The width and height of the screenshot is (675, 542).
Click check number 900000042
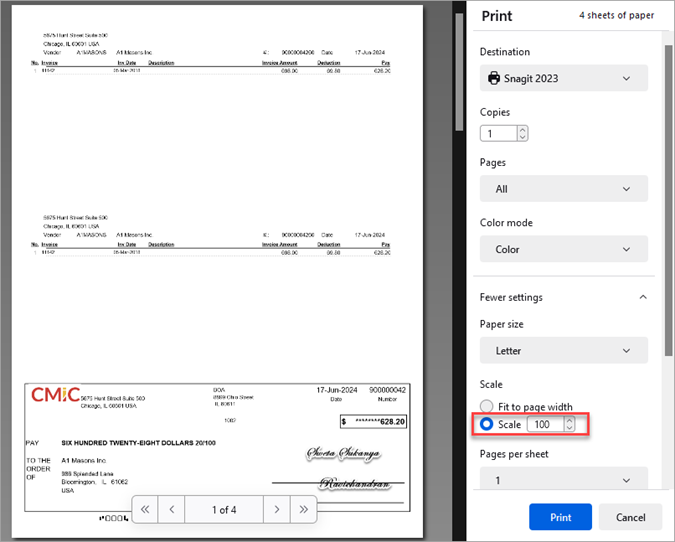387,390
